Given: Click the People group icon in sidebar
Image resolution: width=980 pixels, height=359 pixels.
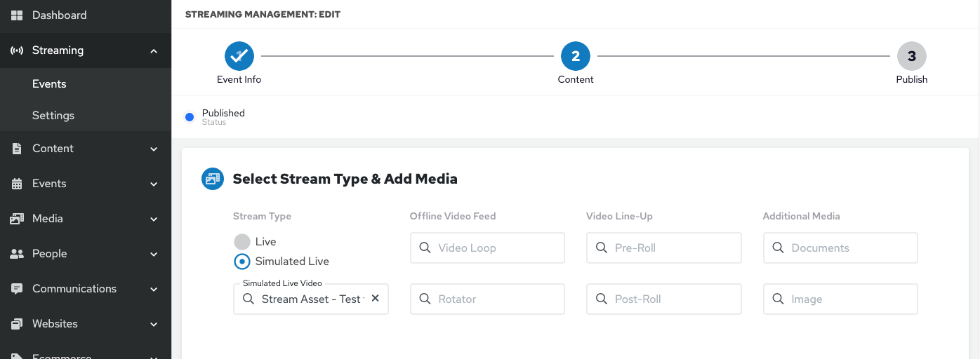Looking at the screenshot, I should coord(17,254).
